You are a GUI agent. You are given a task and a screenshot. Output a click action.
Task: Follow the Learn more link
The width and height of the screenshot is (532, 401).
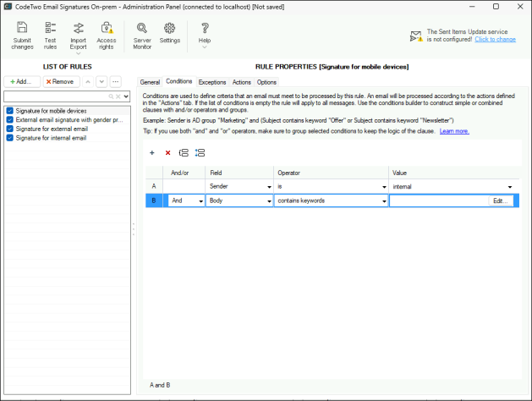[454, 131]
